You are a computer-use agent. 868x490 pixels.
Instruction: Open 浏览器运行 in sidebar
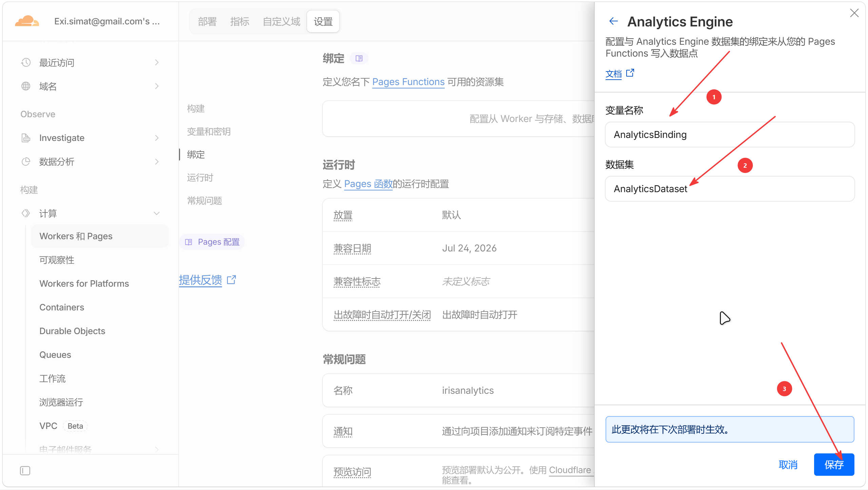(x=61, y=402)
